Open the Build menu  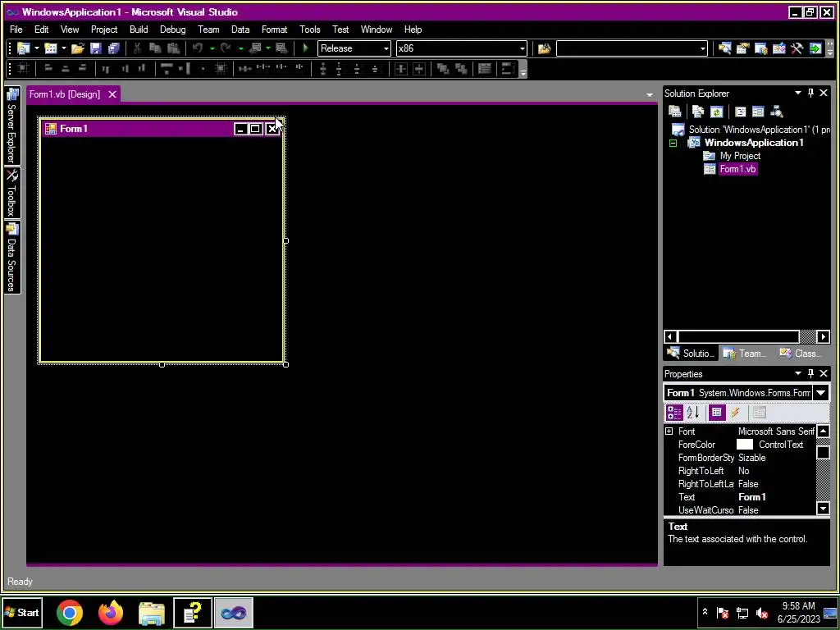pyautogui.click(x=139, y=30)
